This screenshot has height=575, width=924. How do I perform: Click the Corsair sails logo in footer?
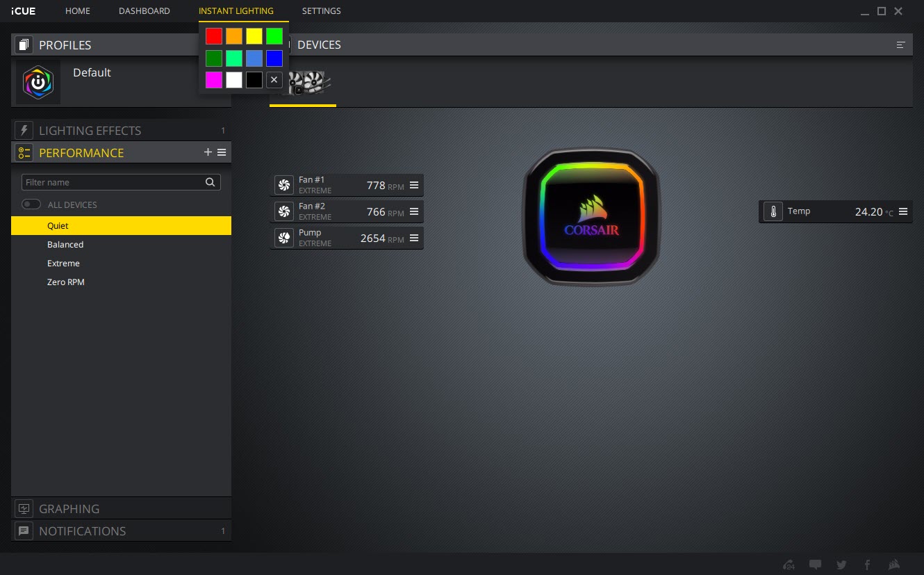pyautogui.click(x=895, y=565)
